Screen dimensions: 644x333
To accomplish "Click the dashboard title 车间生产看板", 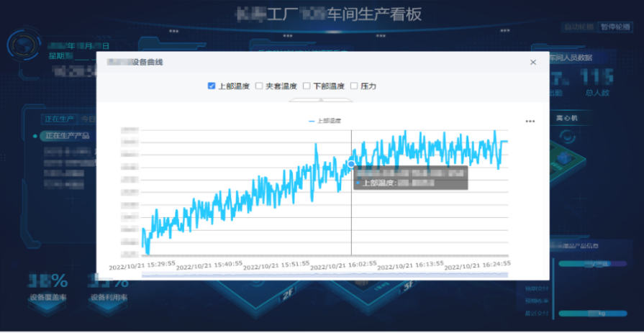I will (x=375, y=15).
